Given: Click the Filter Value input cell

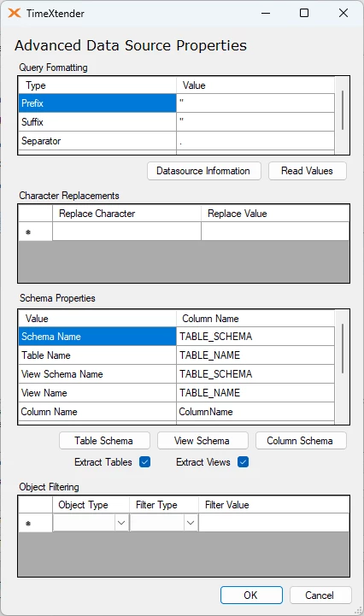Looking at the screenshot, I should 273,523.
